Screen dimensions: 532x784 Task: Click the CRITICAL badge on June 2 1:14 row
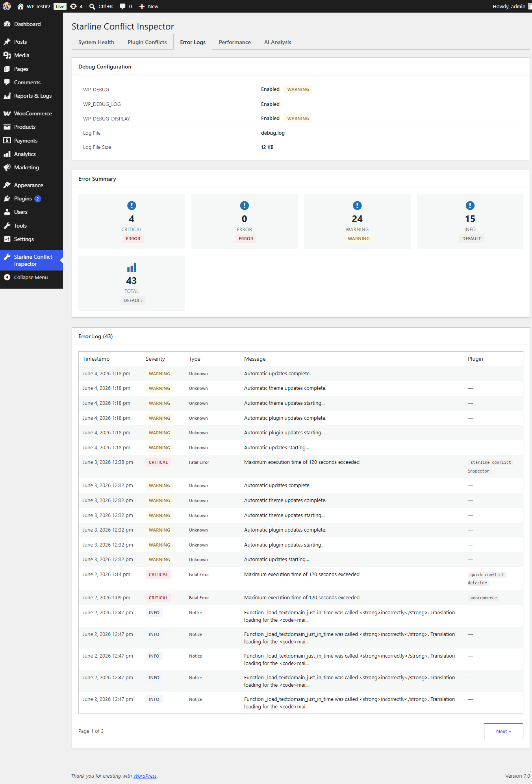(158, 575)
